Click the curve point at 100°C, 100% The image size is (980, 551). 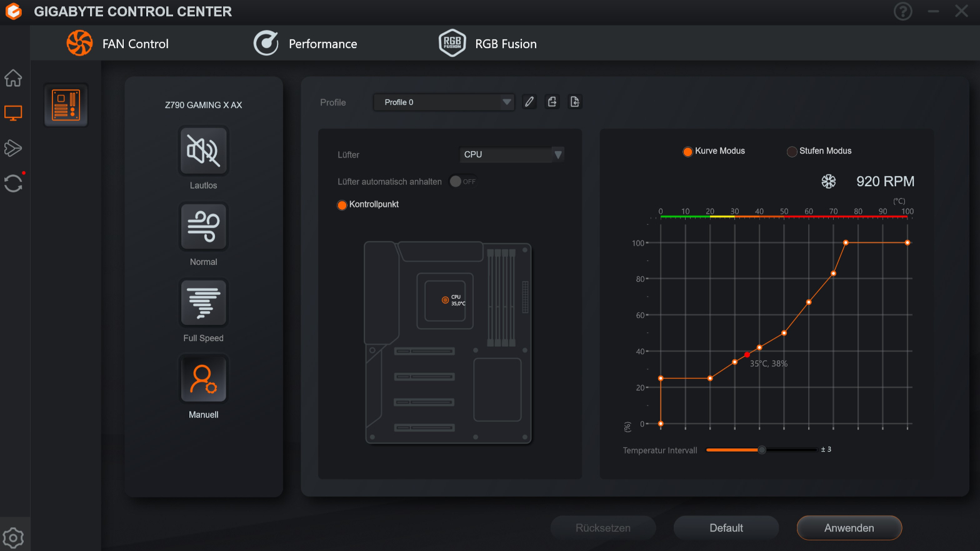pyautogui.click(x=907, y=242)
